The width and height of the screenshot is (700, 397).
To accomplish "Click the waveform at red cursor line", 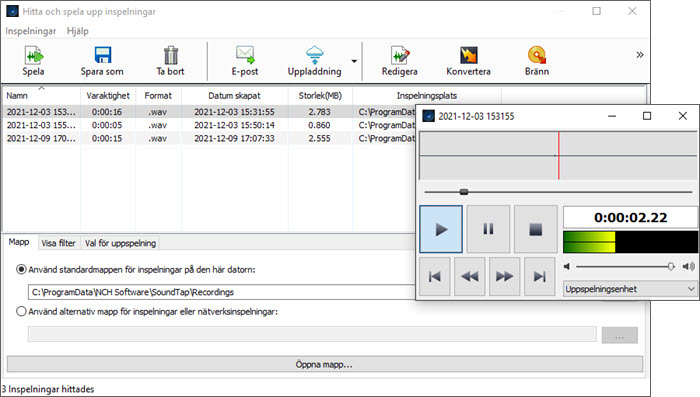I will pos(558,155).
